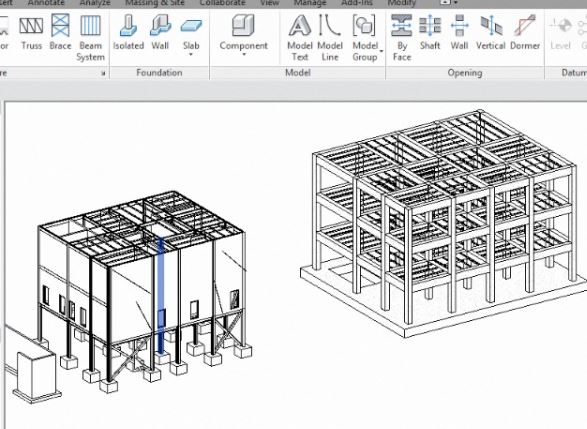Select the Model Line tool
This screenshot has height=429, width=587.
point(330,38)
